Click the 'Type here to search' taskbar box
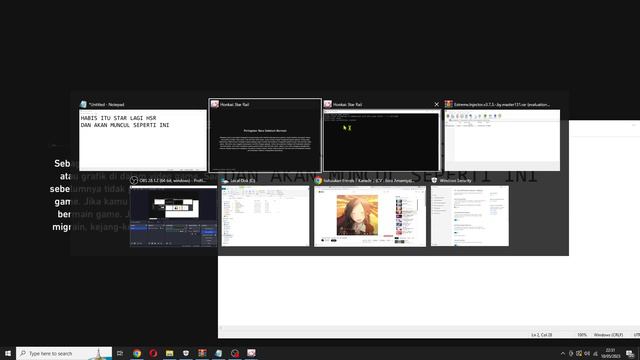640x360 pixels. pyautogui.click(x=64, y=353)
